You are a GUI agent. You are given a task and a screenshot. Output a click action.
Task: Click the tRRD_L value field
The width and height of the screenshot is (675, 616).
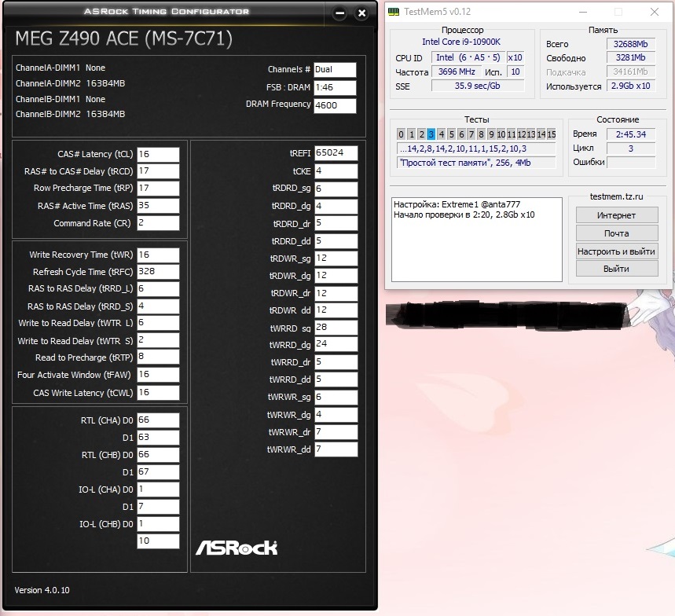coord(158,289)
